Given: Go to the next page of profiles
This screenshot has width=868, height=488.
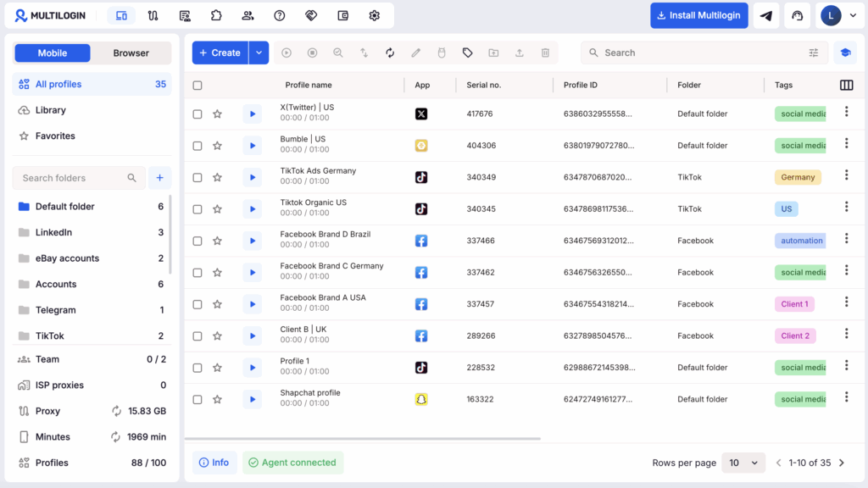Looking at the screenshot, I should point(842,463).
